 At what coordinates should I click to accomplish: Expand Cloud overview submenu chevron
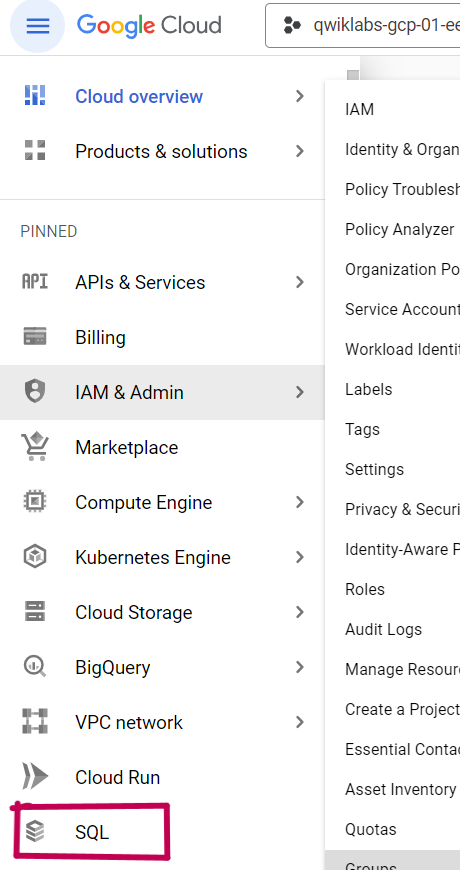point(300,96)
